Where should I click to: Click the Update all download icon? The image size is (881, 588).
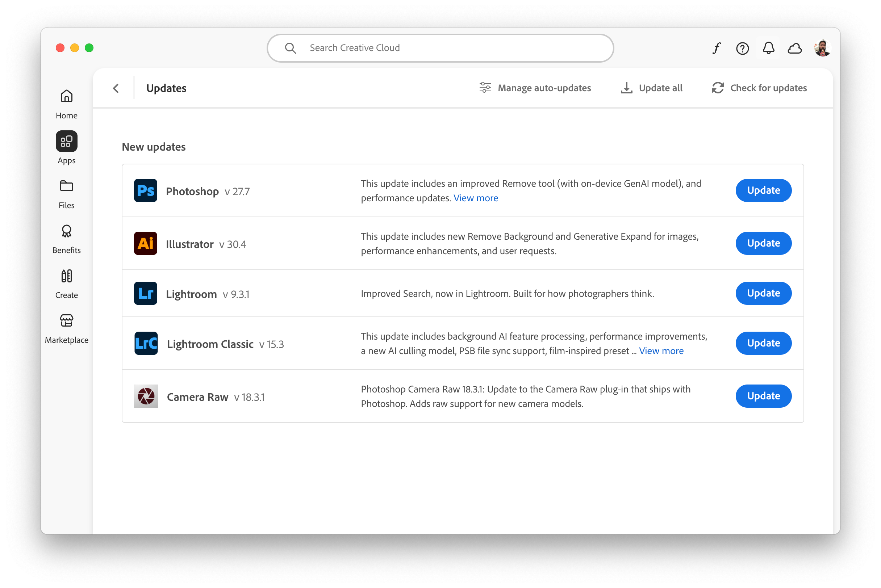tap(626, 88)
